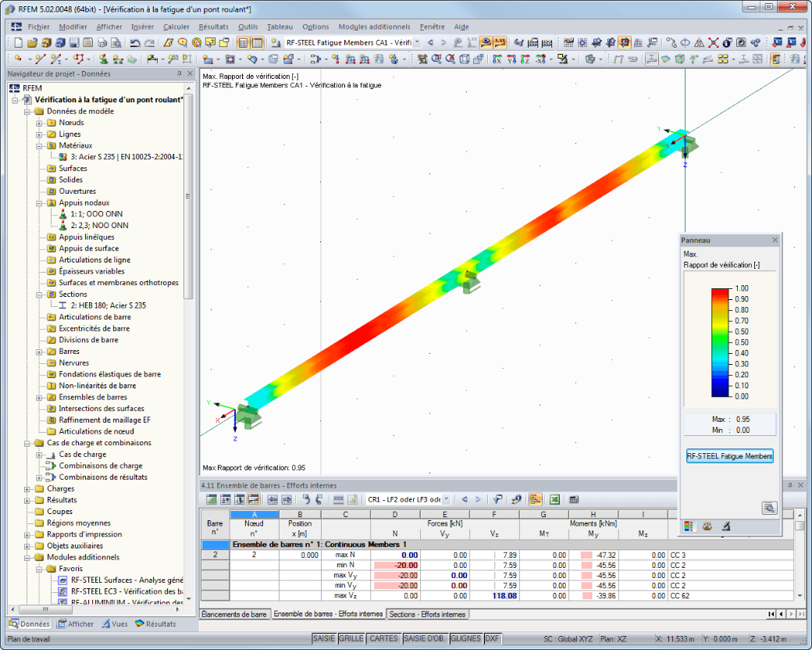
Task: Close the Panneau panel
Action: (775, 240)
